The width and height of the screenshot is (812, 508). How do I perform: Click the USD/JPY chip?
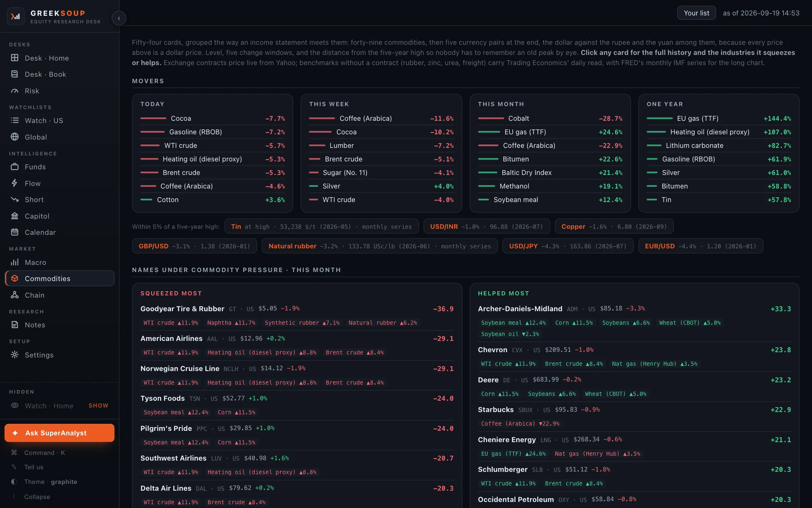568,246
